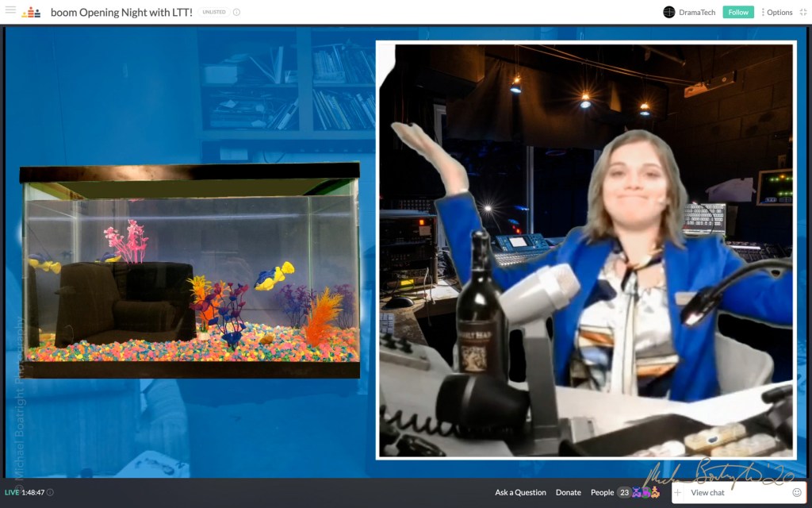The height and width of the screenshot is (508, 812).
Task: Click the info icon beside the live timer
Action: coord(50,492)
